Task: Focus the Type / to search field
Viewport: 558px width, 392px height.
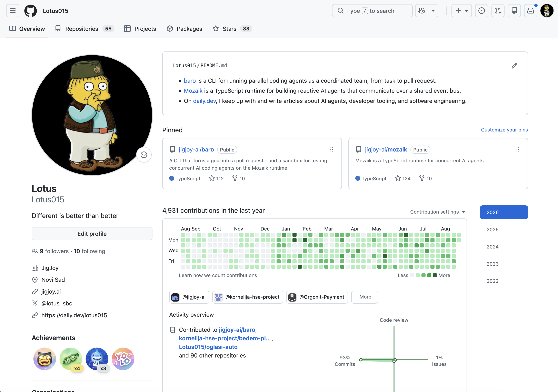Action: (372, 11)
